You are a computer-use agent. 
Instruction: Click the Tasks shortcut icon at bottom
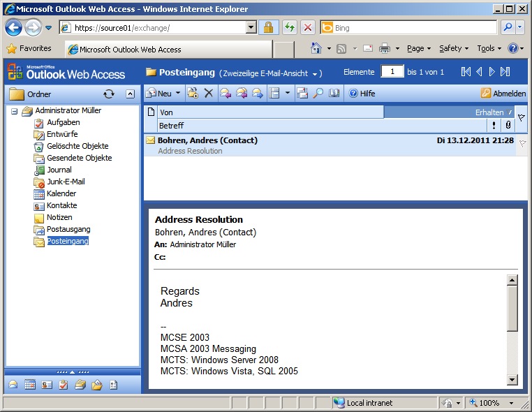[64, 385]
